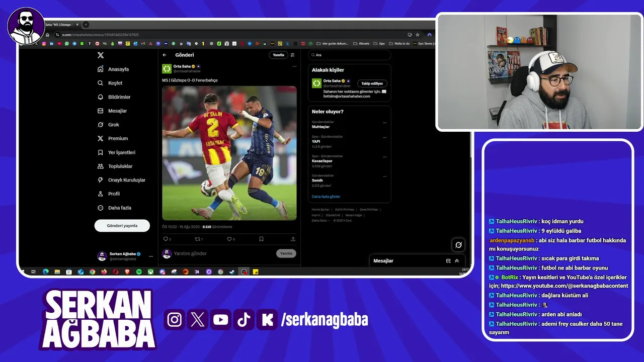Open Gizlilik Politikası footer link
644x362 pixels.
point(345,209)
